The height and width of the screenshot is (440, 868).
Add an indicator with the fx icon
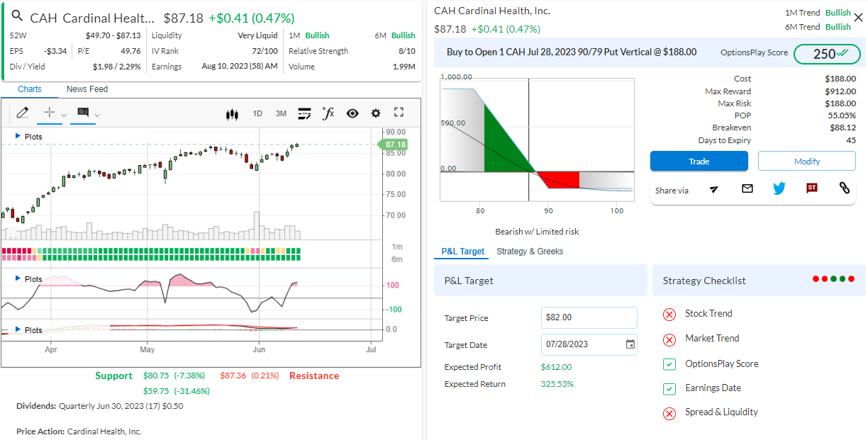click(x=328, y=113)
